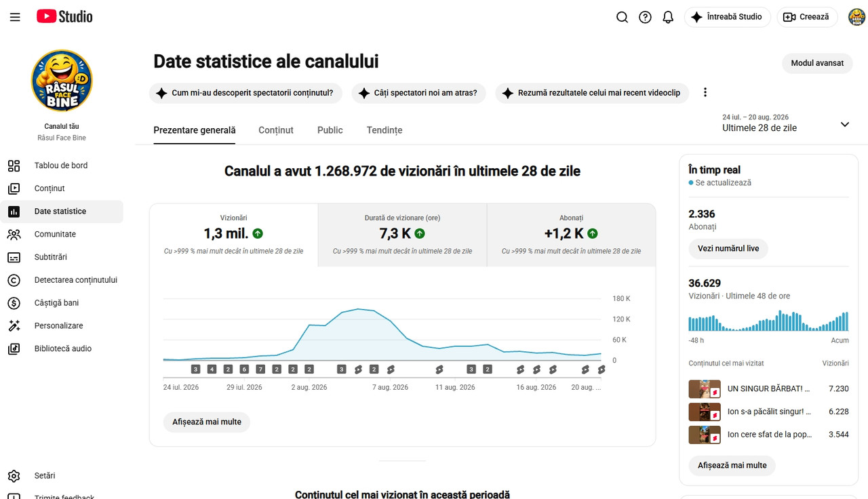Select 'Rezumă rezultatele celui mai recent videoclip' chip

(x=592, y=93)
